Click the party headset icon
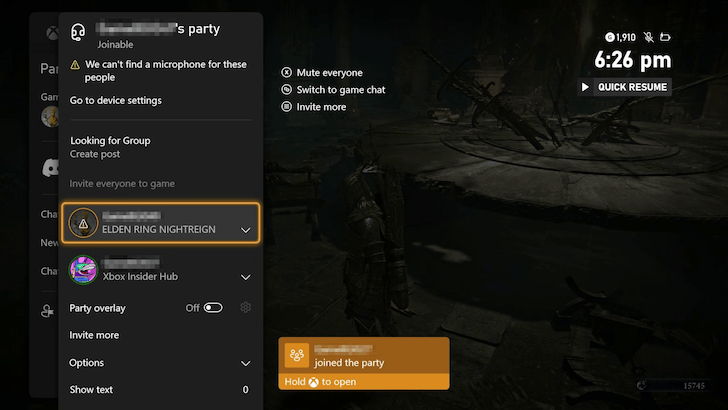Screen dimensions: 728x410 coord(78,32)
